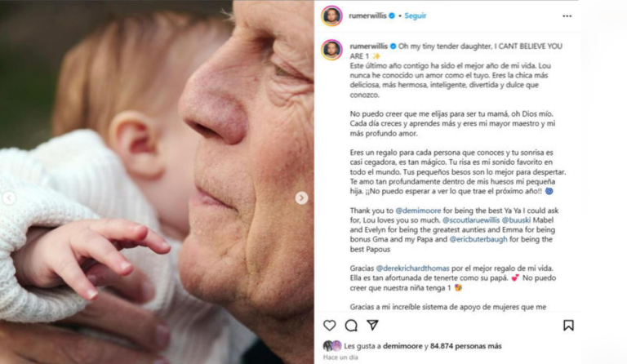The image size is (627, 364).
Task: Visit the @scoutlaruewillis tagged profile
Action: [471, 220]
